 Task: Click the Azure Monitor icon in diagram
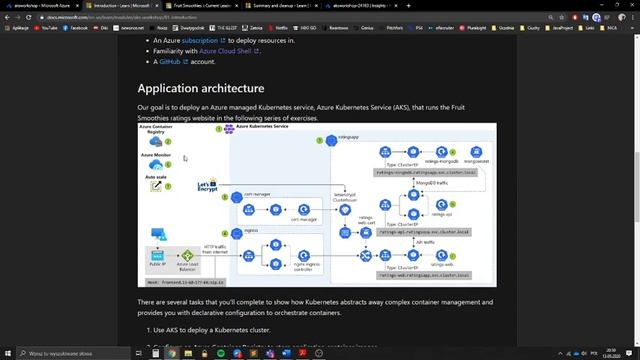[x=156, y=164]
